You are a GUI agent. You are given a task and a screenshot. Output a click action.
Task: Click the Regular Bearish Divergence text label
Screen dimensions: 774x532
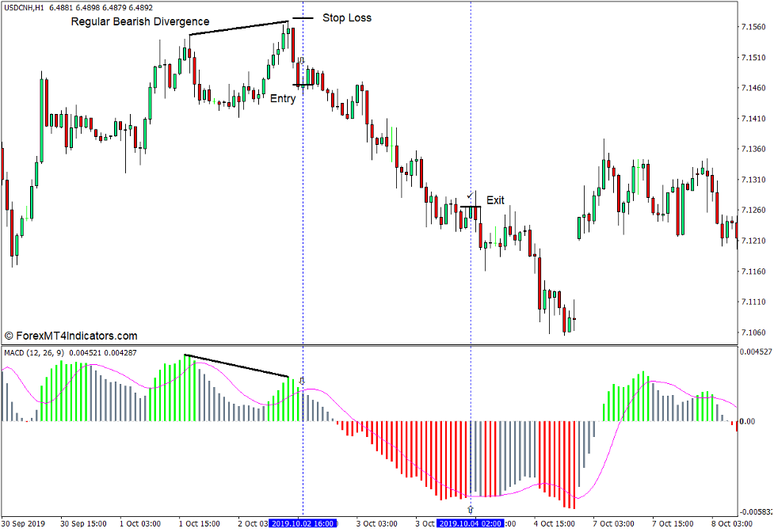point(139,21)
